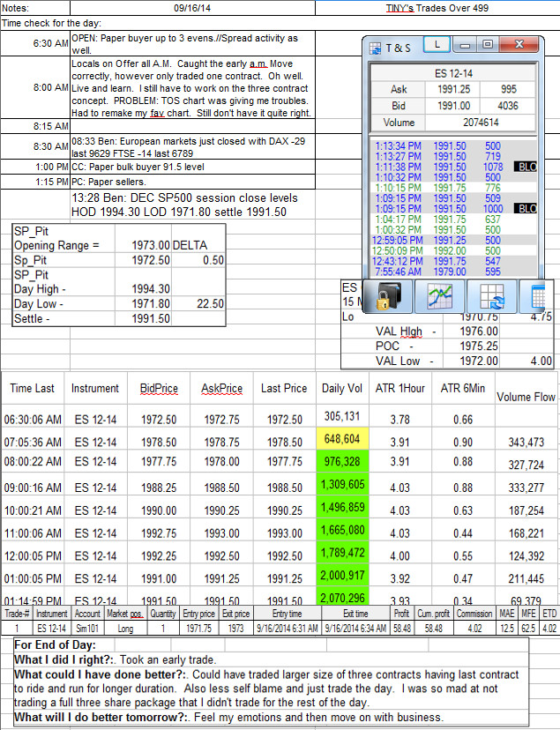Select the PC: Paper sellers note

[193, 182]
